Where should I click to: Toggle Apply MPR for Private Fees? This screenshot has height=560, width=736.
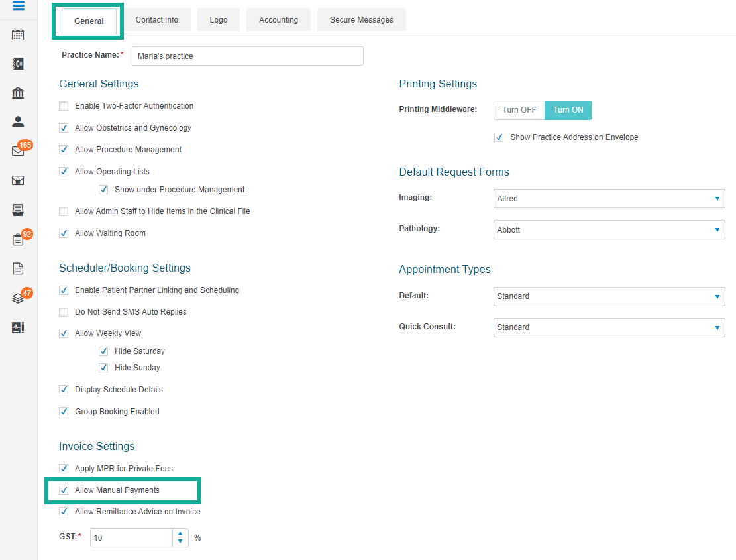point(64,469)
